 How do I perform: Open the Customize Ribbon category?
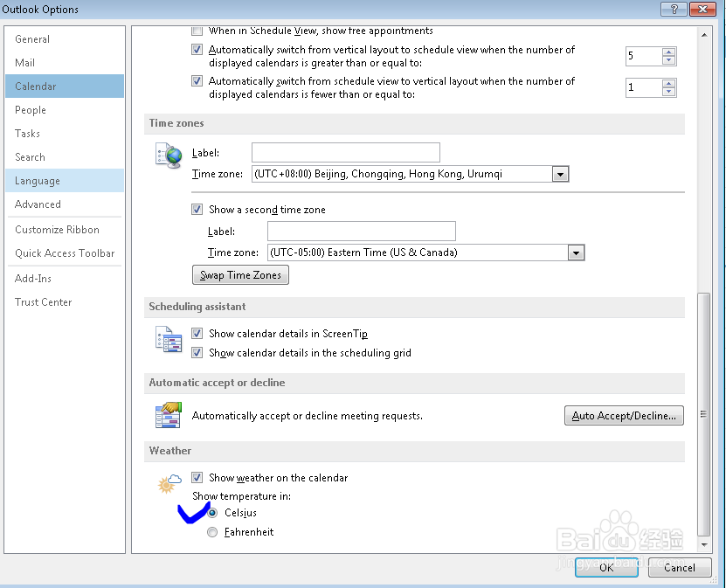[65, 230]
